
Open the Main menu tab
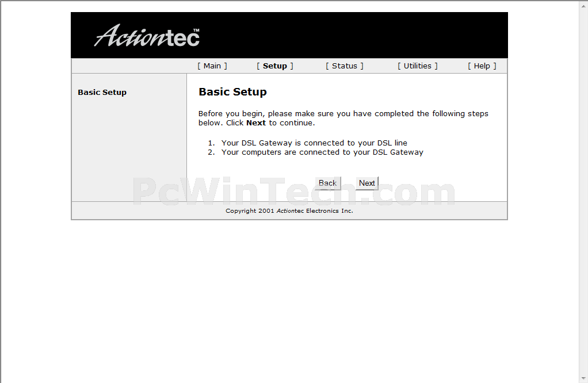[212, 66]
